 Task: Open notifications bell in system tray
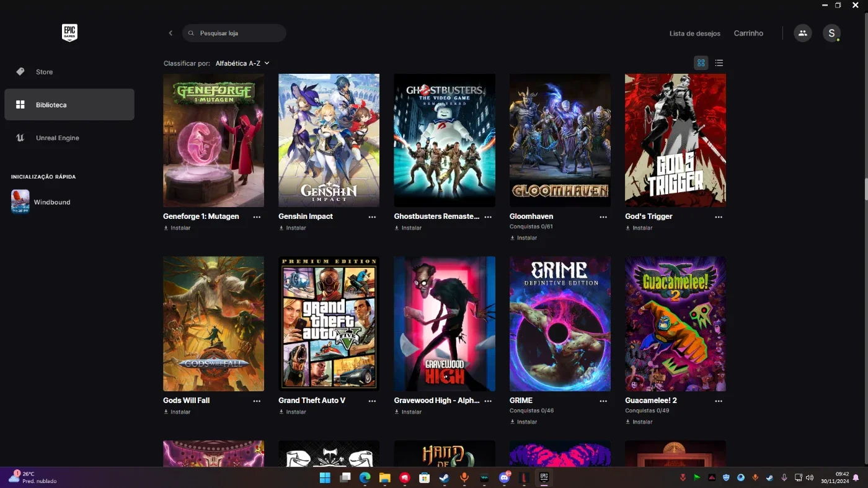[x=856, y=477]
